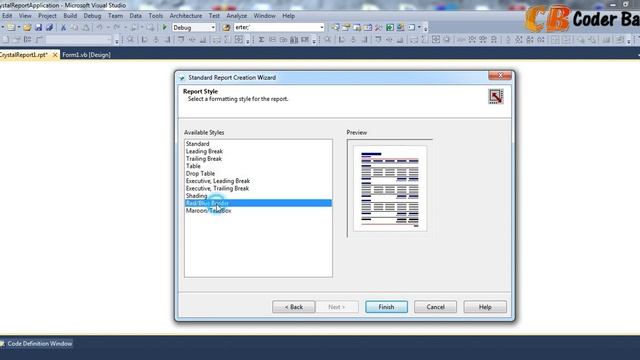Open the Build menu

click(70, 16)
